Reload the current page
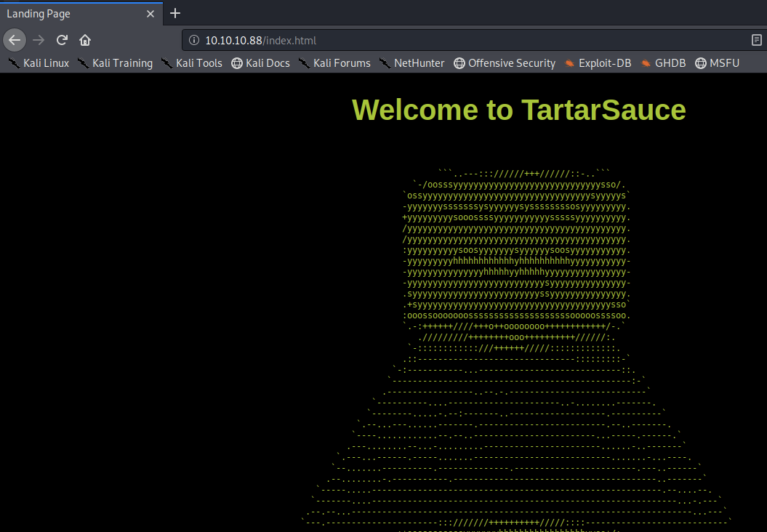 62,40
